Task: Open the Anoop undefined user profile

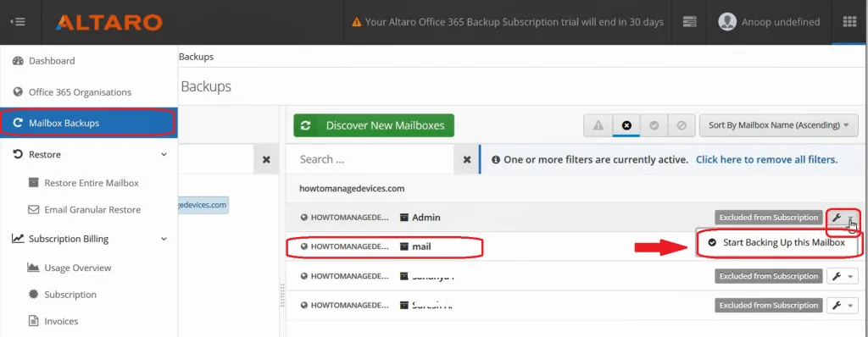Action: coord(769,22)
